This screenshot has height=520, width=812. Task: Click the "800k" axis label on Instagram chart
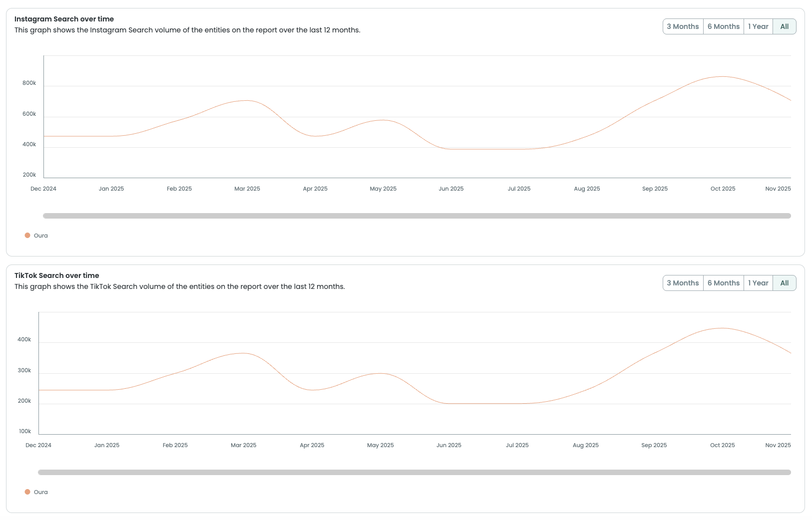coord(29,83)
